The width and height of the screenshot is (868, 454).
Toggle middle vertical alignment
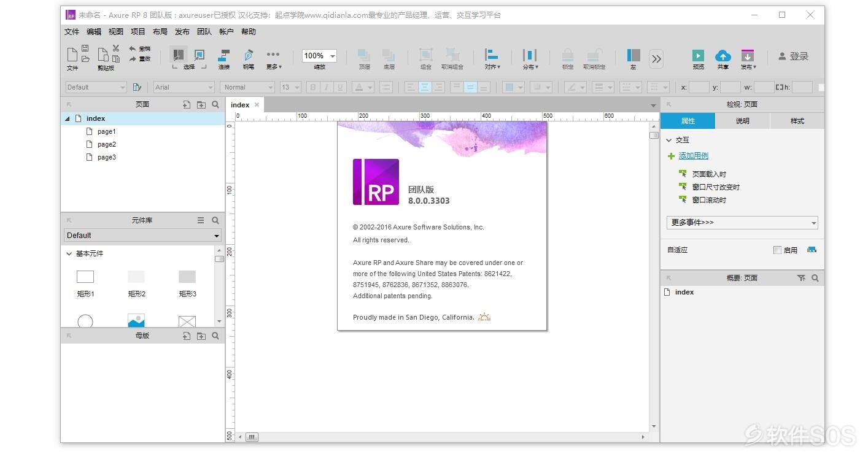pos(470,87)
